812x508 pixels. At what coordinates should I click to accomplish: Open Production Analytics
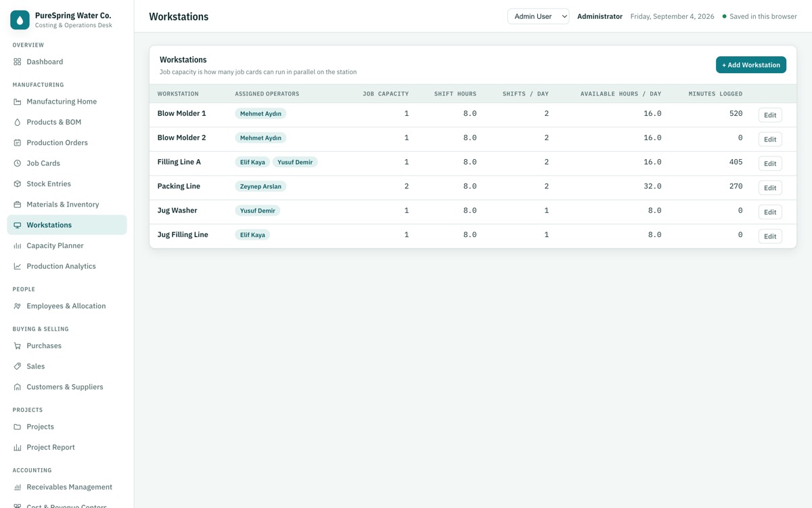(x=67, y=266)
